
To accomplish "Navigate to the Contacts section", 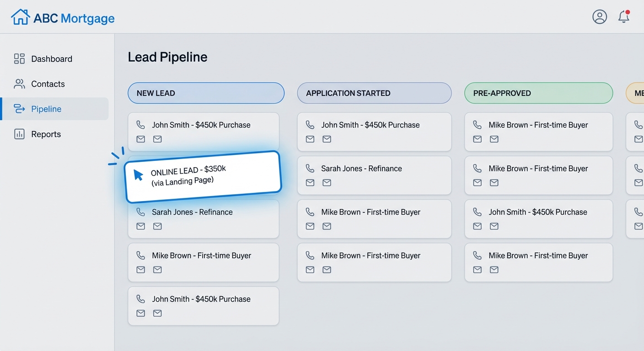I will (x=48, y=84).
